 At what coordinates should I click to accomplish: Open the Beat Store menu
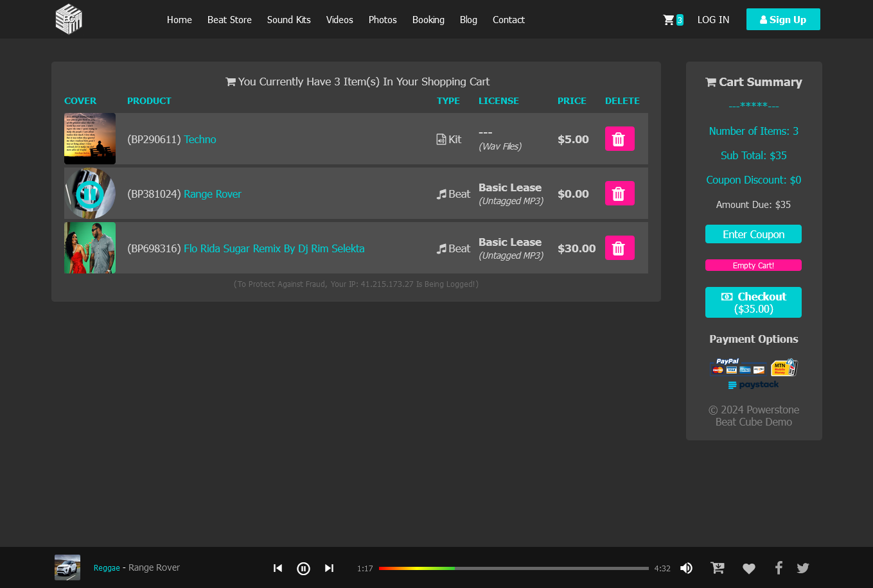[229, 20]
